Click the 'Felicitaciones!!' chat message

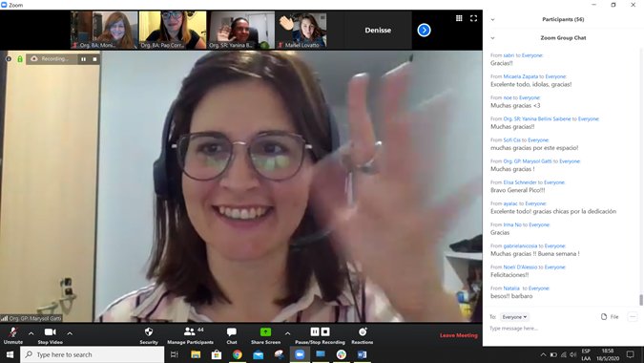point(509,275)
